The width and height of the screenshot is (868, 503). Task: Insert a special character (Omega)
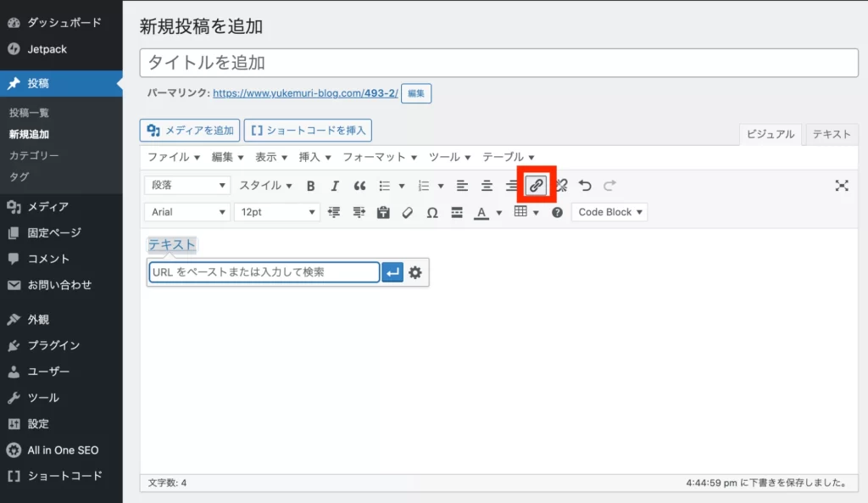coord(432,212)
